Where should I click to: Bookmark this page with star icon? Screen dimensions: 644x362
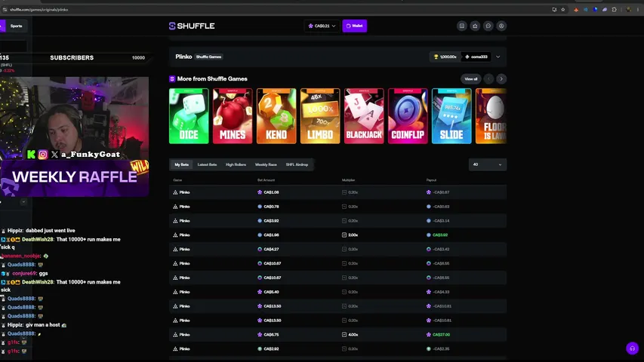click(563, 10)
